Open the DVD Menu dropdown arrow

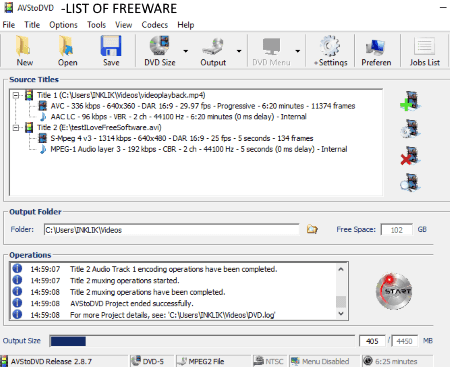click(297, 51)
